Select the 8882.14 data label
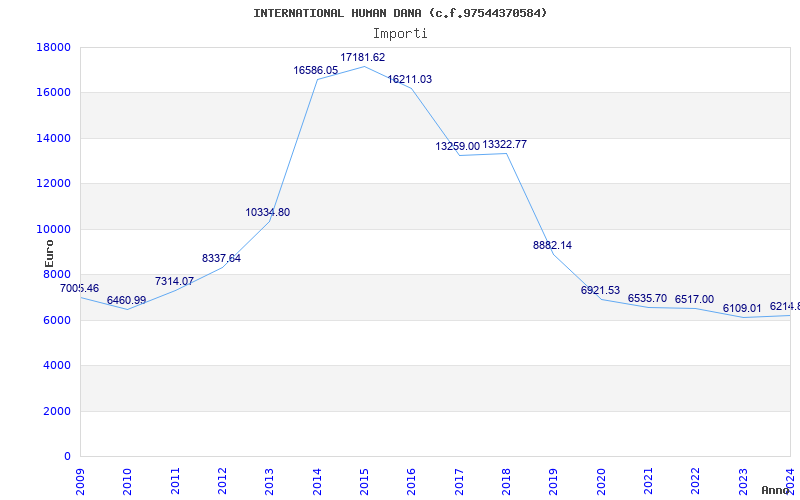 553,245
